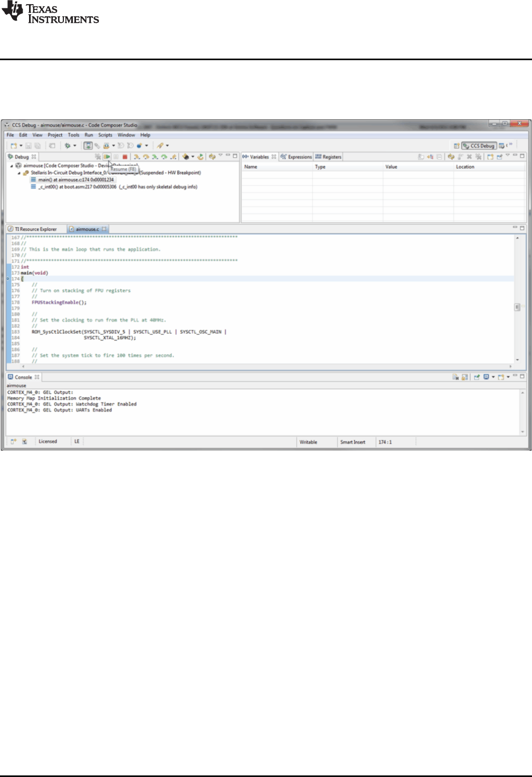The width and height of the screenshot is (532, 777).
Task: Close the airmouse.c editor tab
Action: (104, 229)
